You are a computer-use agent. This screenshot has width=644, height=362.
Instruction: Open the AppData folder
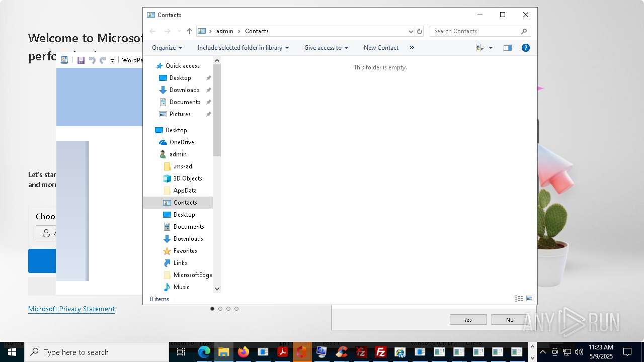(185, 191)
